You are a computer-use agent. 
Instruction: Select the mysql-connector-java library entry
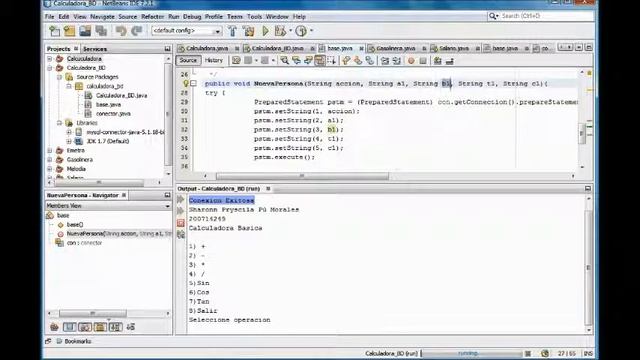coord(125,132)
